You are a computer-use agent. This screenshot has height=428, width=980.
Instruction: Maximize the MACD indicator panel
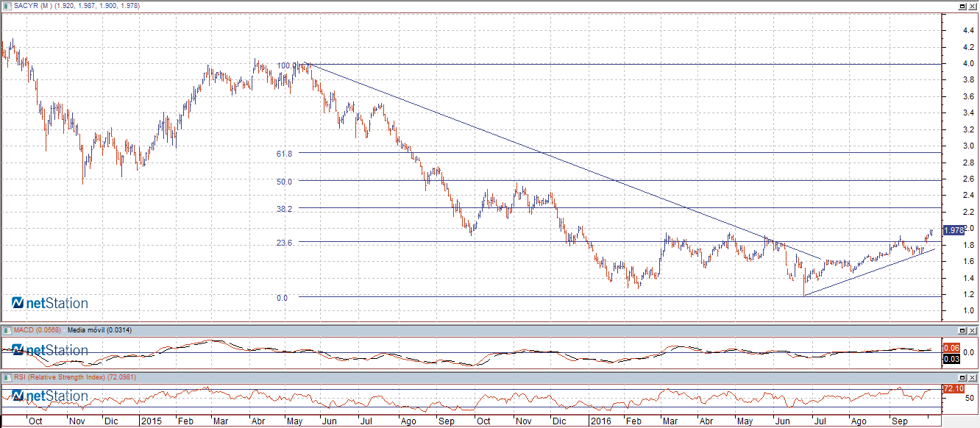point(962,330)
